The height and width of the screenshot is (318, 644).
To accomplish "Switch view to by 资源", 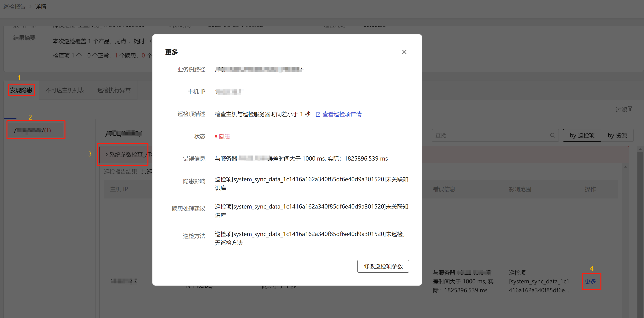I will (617, 135).
